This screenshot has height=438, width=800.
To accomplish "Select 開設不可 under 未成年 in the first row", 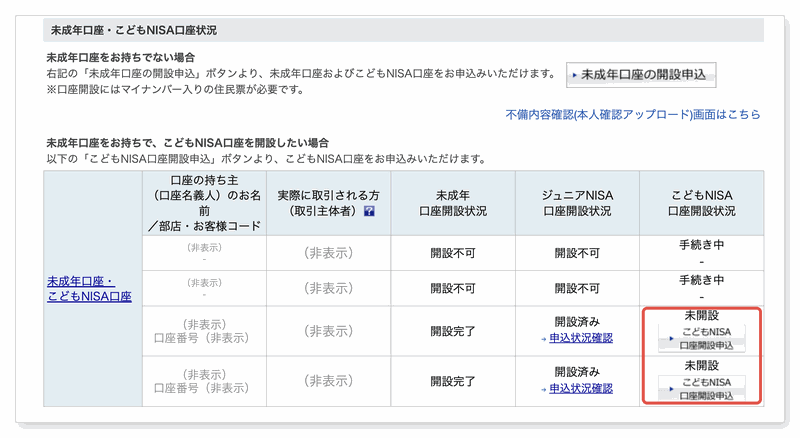I will tap(453, 253).
